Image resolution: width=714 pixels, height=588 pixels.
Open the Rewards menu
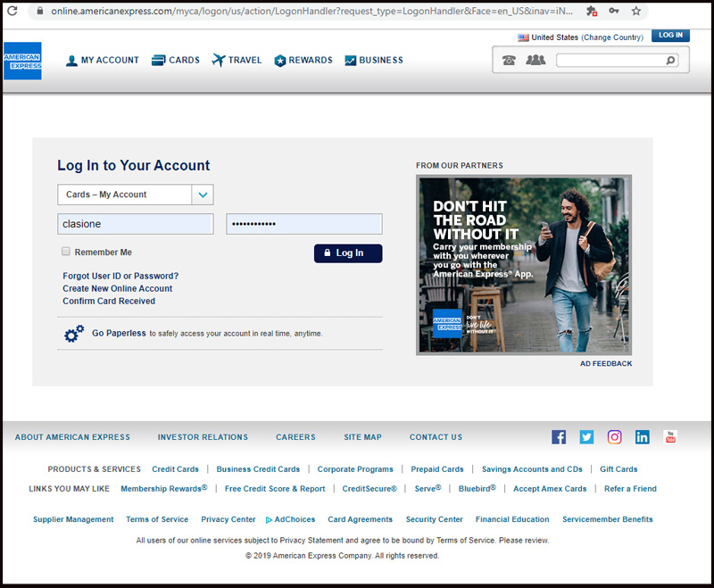[303, 60]
